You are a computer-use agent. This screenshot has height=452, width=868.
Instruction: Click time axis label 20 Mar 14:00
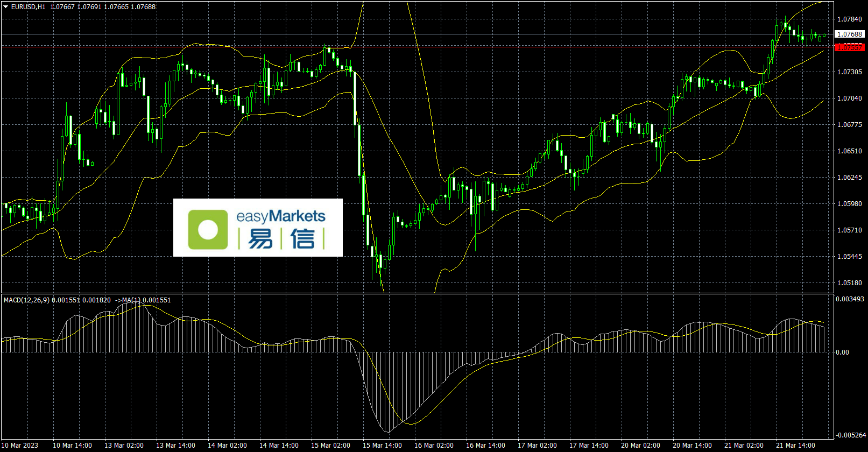pyautogui.click(x=692, y=446)
